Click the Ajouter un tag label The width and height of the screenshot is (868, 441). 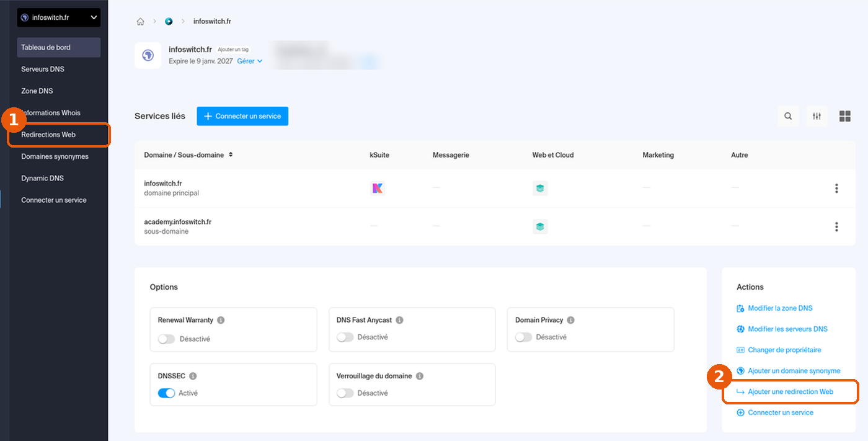[232, 50]
